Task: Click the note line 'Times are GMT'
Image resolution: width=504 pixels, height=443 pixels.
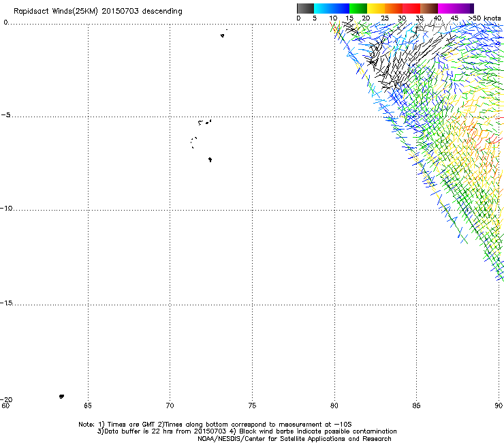Action: pyautogui.click(x=215, y=425)
